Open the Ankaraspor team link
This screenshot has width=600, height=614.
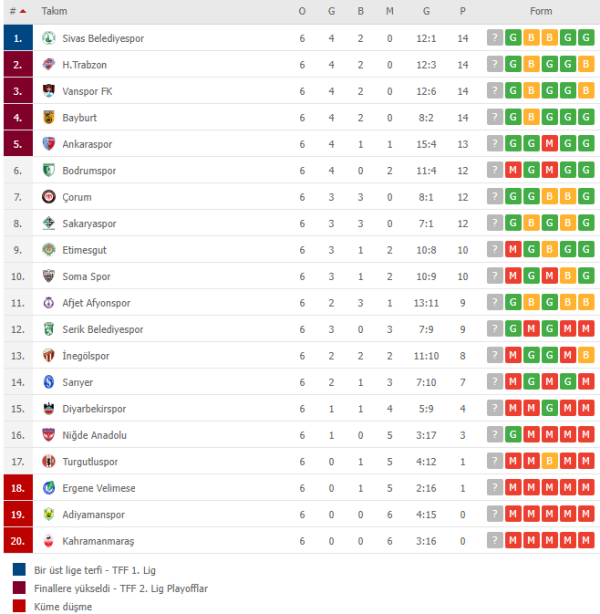coord(87,144)
